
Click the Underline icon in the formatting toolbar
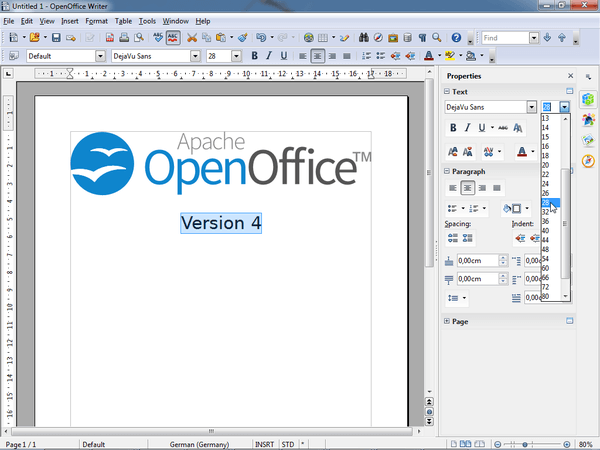(284, 56)
